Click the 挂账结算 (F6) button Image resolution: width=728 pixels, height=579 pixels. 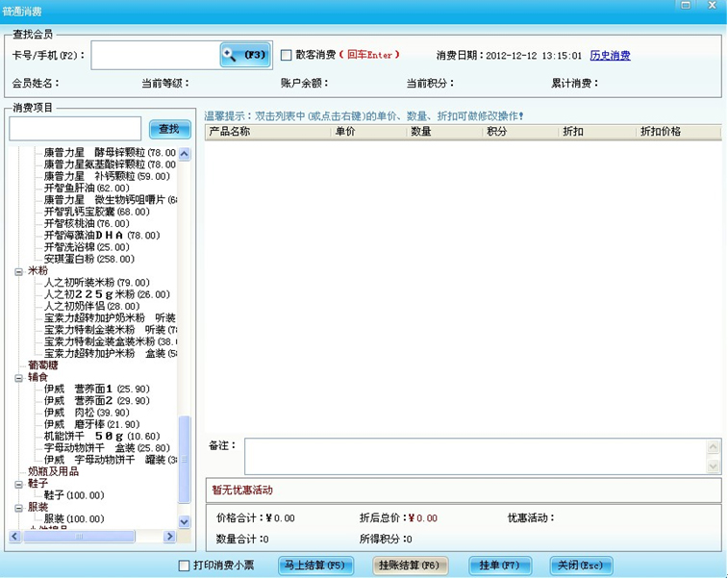tap(410, 566)
